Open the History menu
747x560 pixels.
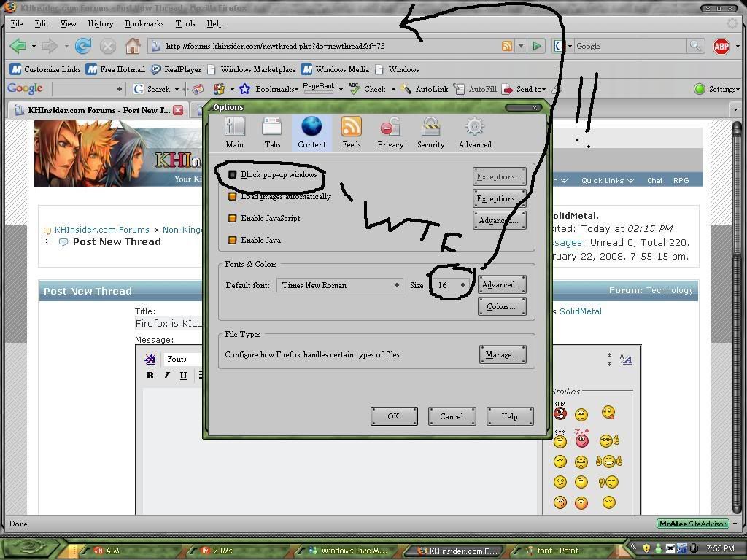(101, 24)
